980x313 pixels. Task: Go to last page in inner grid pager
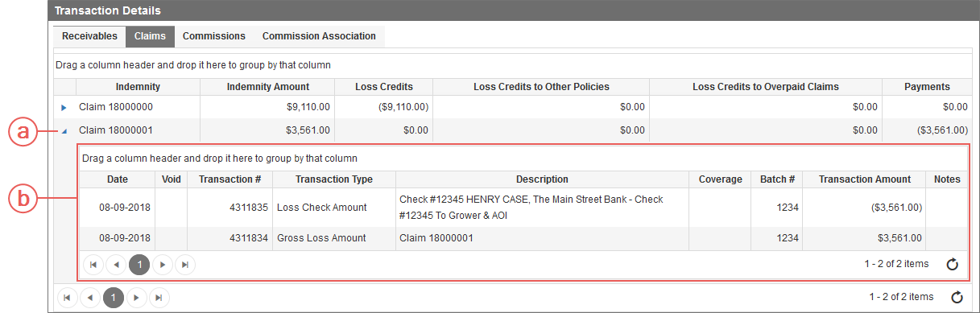click(185, 264)
